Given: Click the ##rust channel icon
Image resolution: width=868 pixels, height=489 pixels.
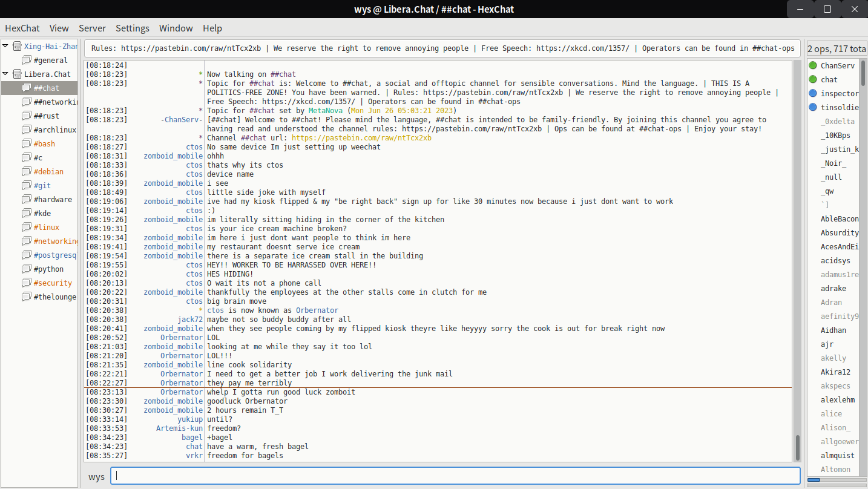Looking at the screenshot, I should tap(27, 116).
